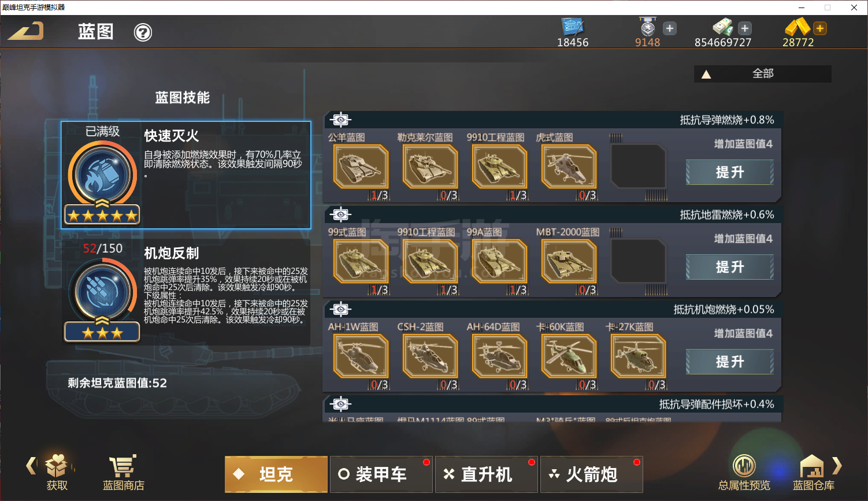Viewport: 868px width, 501px height.
Task: Expand the 全部 filter dropdown
Action: coord(762,74)
